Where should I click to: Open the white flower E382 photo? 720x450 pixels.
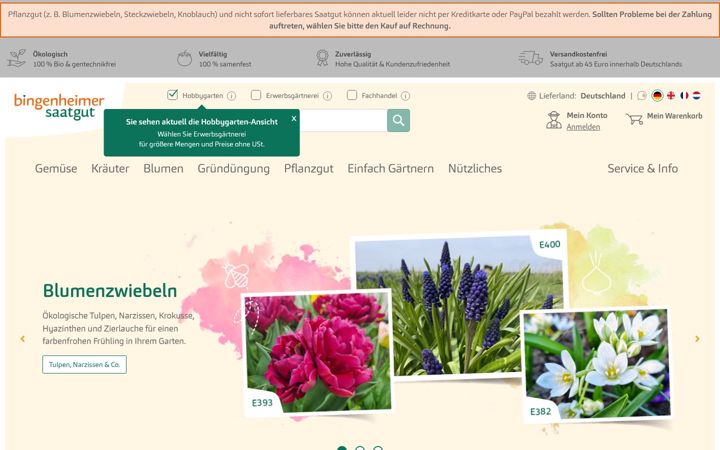click(x=596, y=364)
